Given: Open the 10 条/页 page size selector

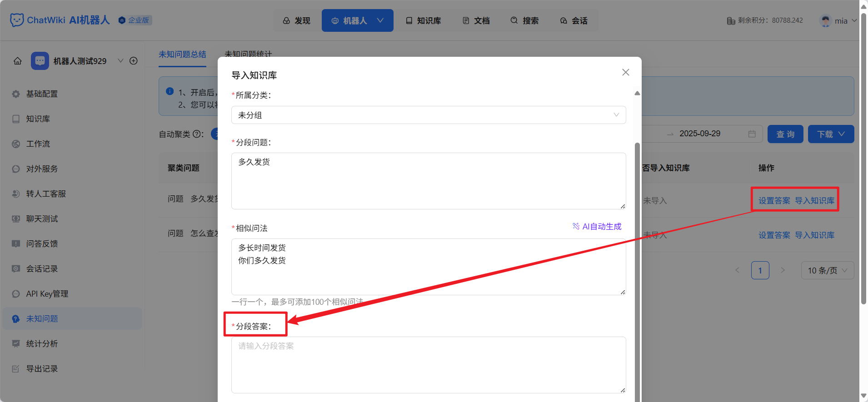Looking at the screenshot, I should (828, 270).
